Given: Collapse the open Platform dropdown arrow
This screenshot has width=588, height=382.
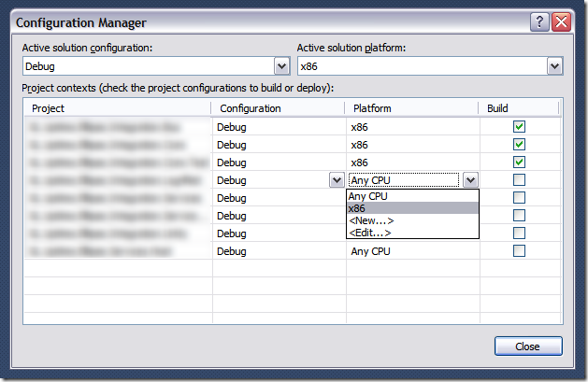Looking at the screenshot, I should click(x=470, y=180).
